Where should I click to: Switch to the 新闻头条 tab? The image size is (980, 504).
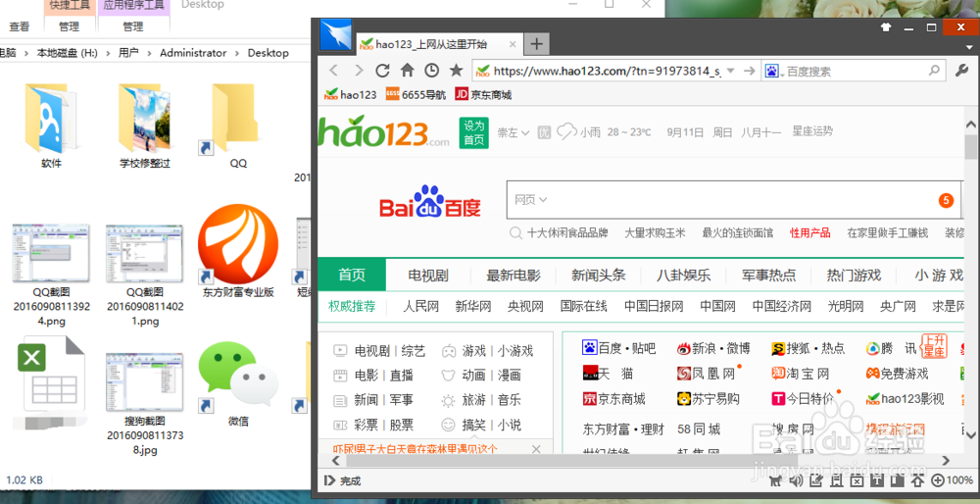pos(598,276)
